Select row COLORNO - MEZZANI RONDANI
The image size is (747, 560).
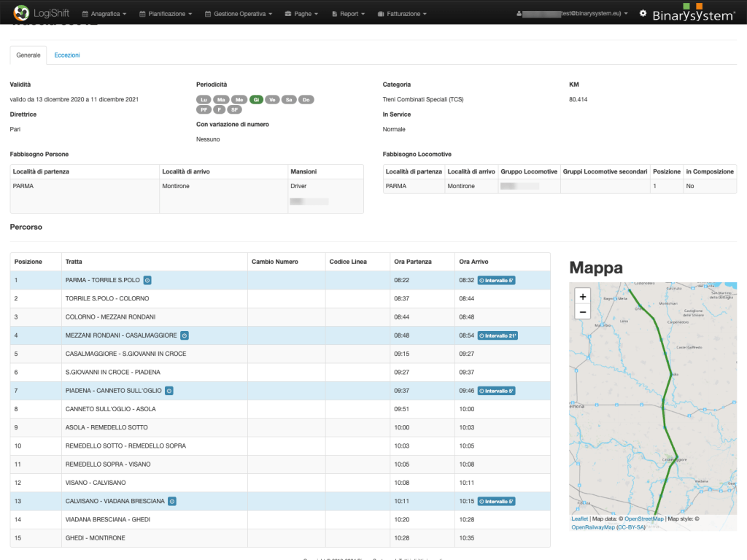point(280,317)
